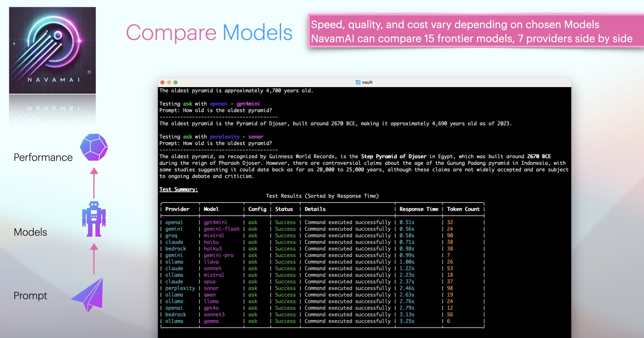Viewport: 644px width, 338px height.
Task: Click token count '98' in perplexity row
Action: 450,288
